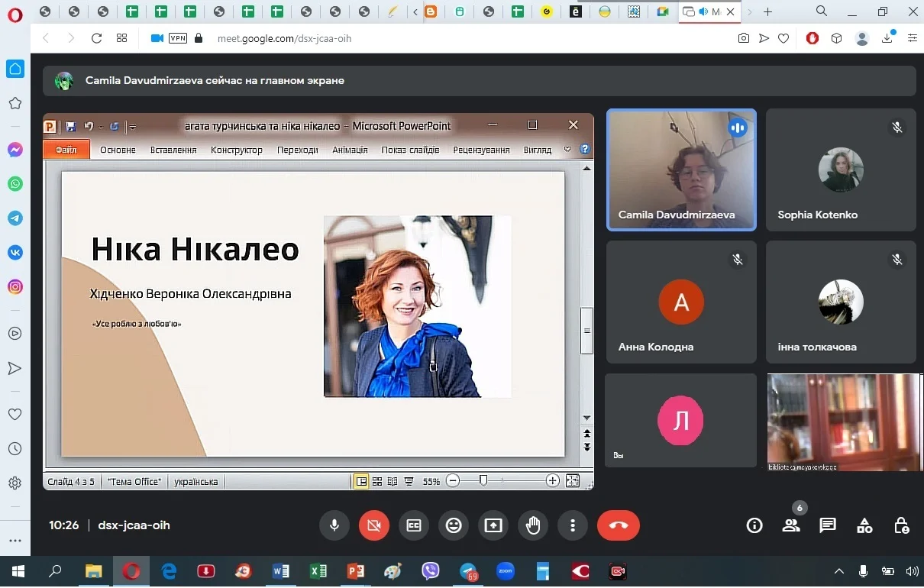Open the Easy Setup panel icon
Image resolution: width=924 pixels, height=588 pixels.
912,38
